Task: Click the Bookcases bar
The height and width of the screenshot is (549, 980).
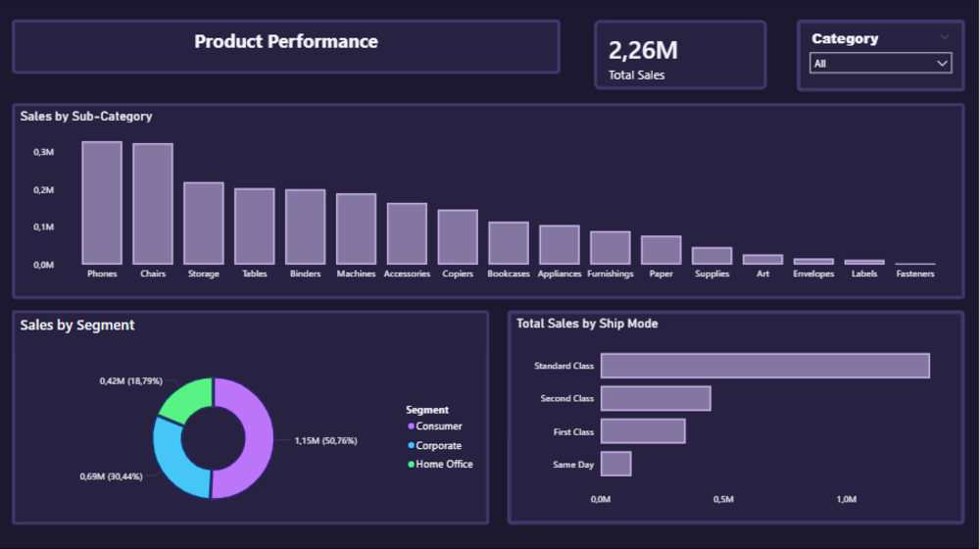Action: click(x=509, y=242)
